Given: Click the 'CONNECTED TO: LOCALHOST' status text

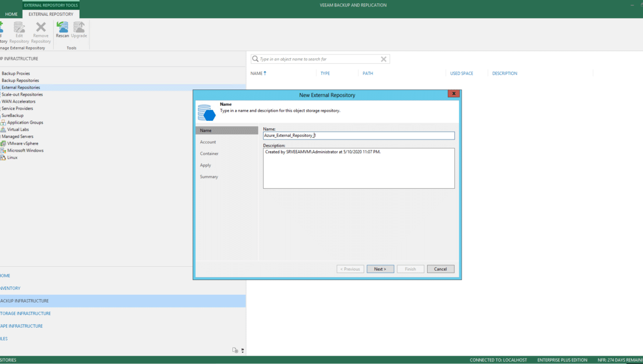Looking at the screenshot, I should (498, 360).
